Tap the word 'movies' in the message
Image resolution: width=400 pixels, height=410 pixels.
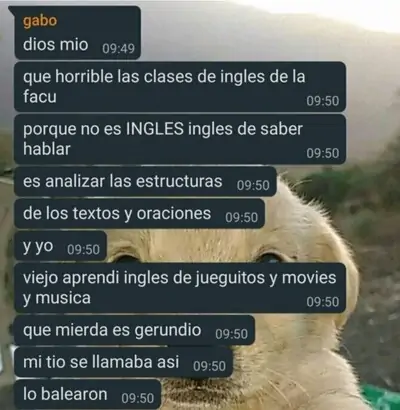coord(309,278)
